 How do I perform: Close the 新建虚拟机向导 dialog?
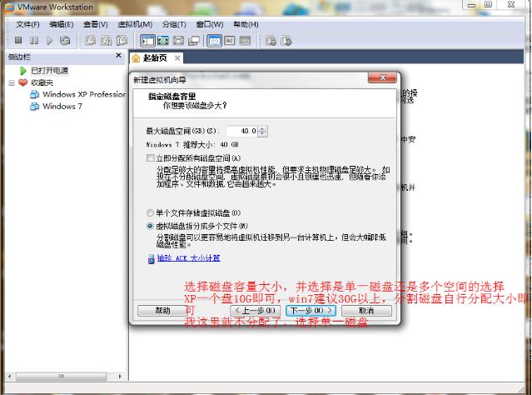382,77
